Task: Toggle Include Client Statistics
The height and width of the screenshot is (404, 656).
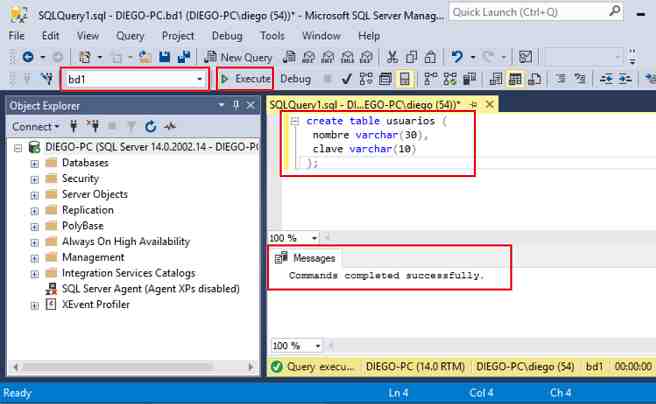Action: 469,79
